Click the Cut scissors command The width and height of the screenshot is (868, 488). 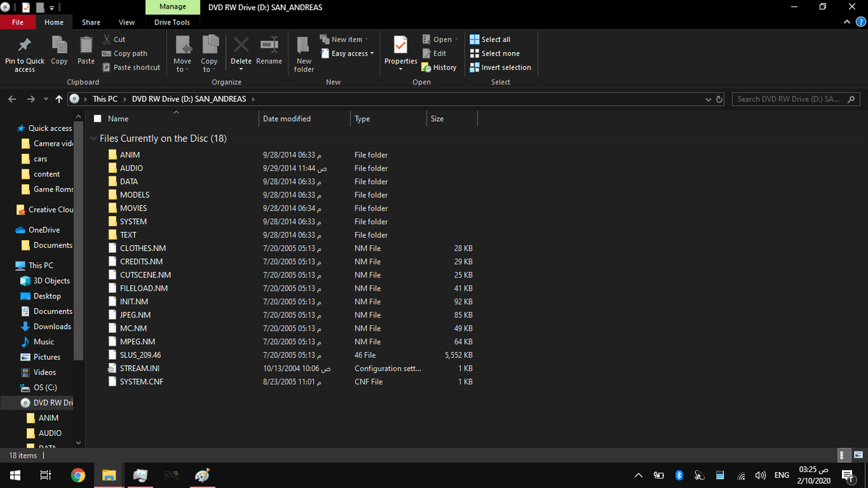click(114, 40)
